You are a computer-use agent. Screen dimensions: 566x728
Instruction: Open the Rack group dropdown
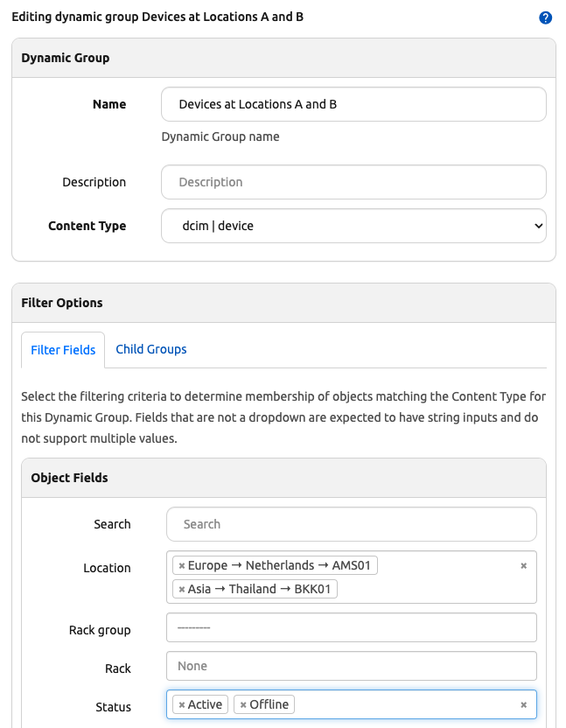[350, 626]
